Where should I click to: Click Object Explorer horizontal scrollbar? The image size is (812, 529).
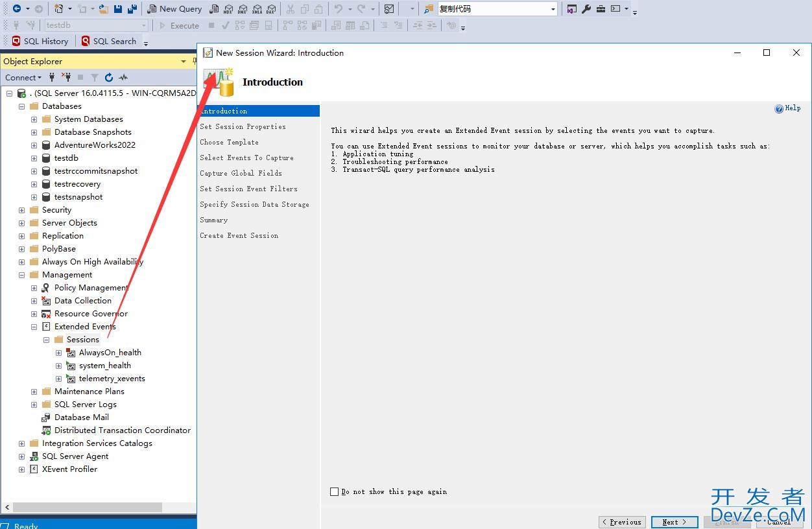point(88,507)
